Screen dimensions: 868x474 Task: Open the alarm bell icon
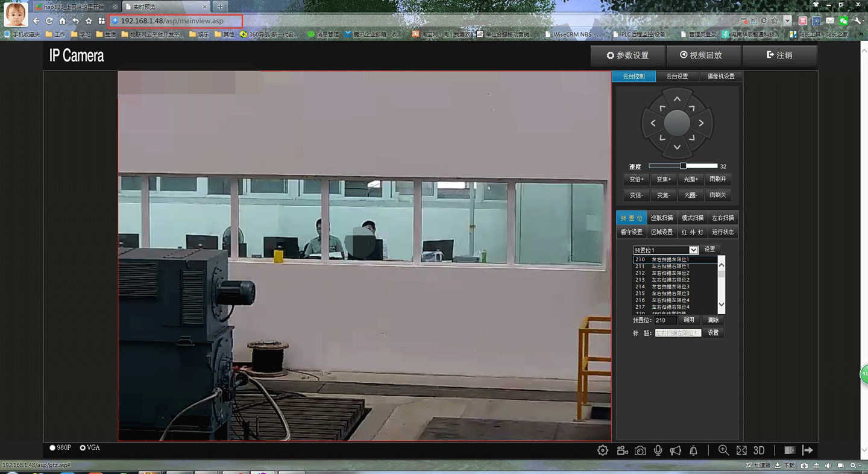click(694, 450)
